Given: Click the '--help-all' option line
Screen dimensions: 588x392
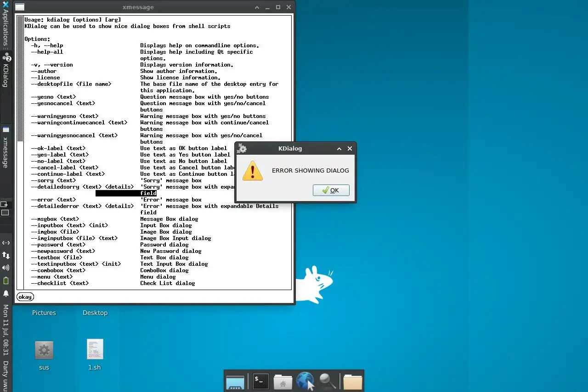Looking at the screenshot, I should (47, 52).
